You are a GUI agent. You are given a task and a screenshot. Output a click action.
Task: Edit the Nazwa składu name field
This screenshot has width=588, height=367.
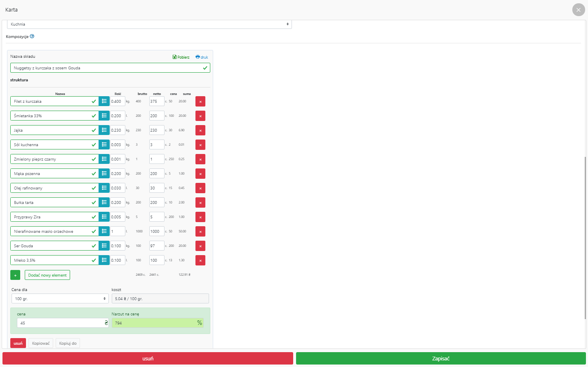tap(107, 68)
